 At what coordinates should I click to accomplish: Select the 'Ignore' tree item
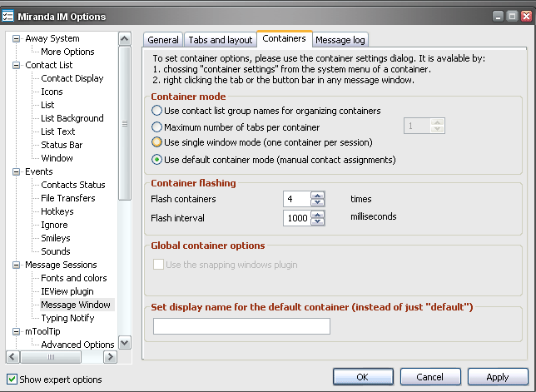pos(54,226)
